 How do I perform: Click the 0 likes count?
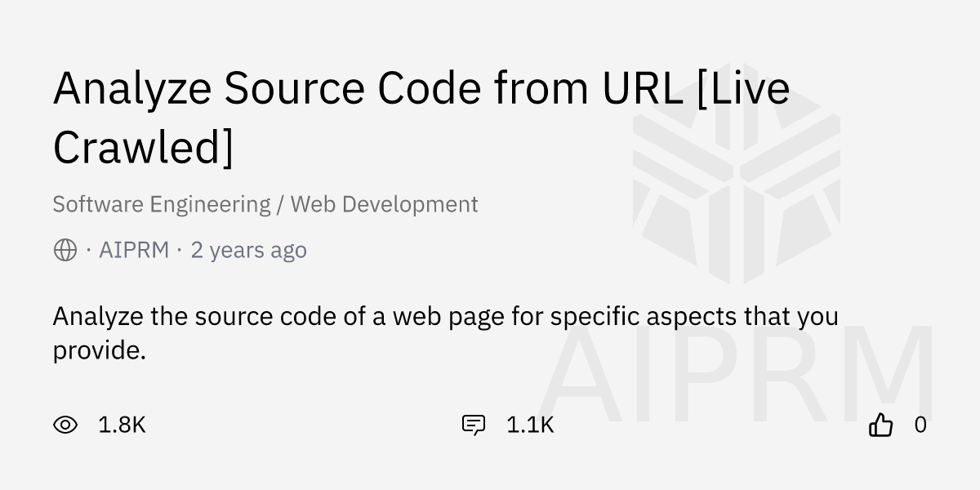coord(920,425)
